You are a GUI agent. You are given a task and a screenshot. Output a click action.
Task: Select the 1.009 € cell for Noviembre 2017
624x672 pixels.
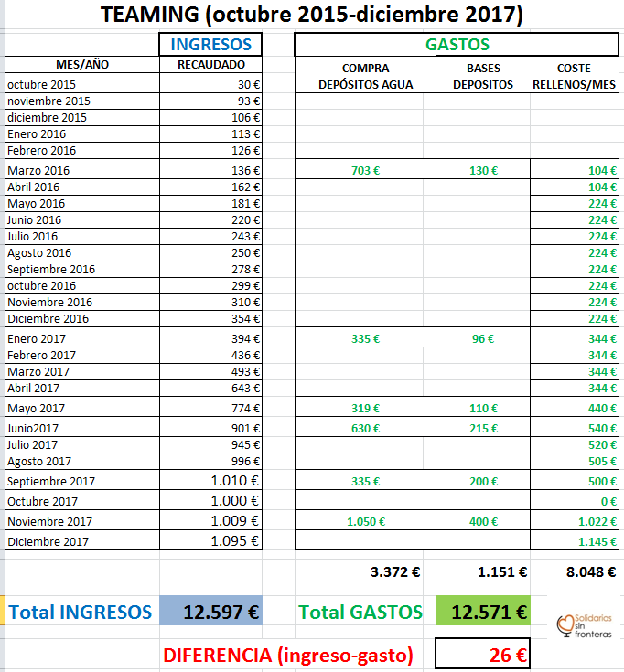(210, 521)
